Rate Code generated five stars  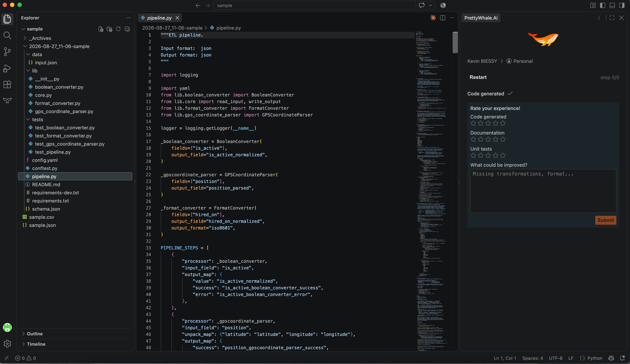tap(503, 123)
